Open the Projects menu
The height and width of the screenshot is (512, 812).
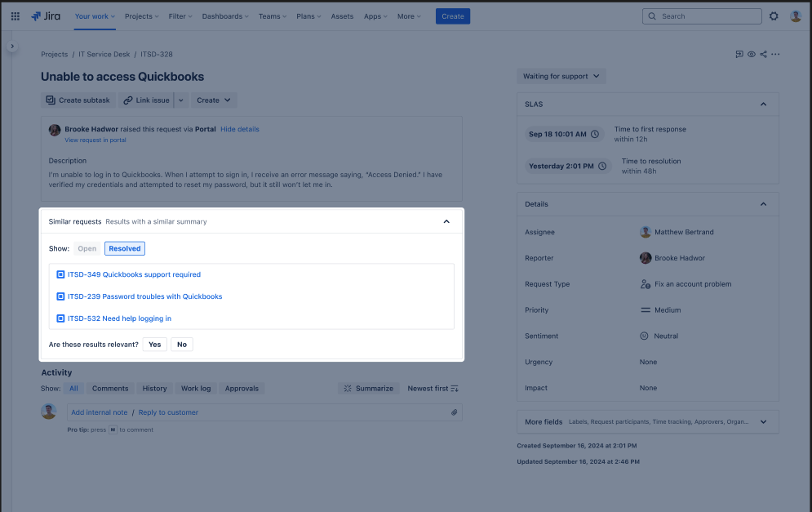142,16
